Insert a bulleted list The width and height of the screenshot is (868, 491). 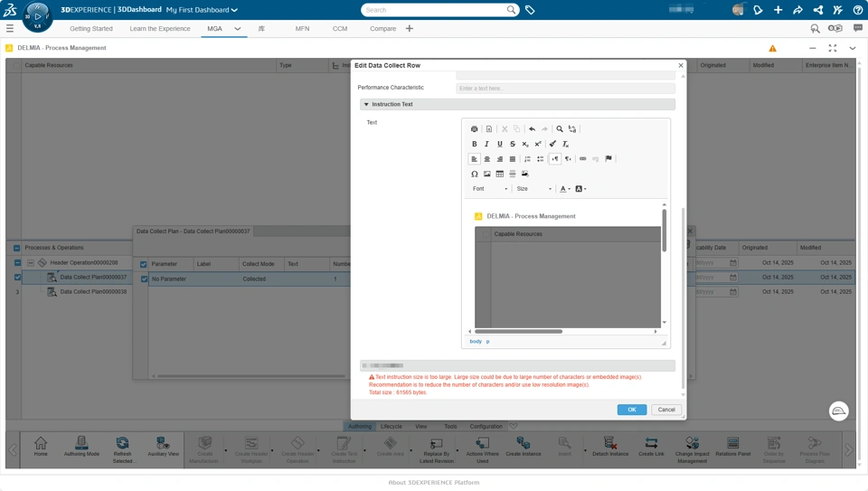541,159
